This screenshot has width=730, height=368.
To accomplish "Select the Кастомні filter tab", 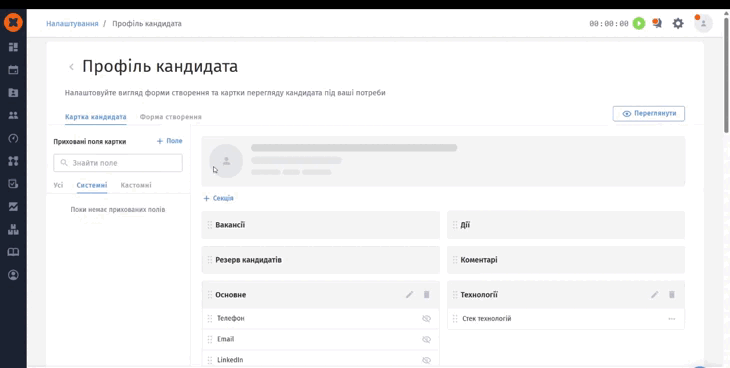I will (136, 185).
